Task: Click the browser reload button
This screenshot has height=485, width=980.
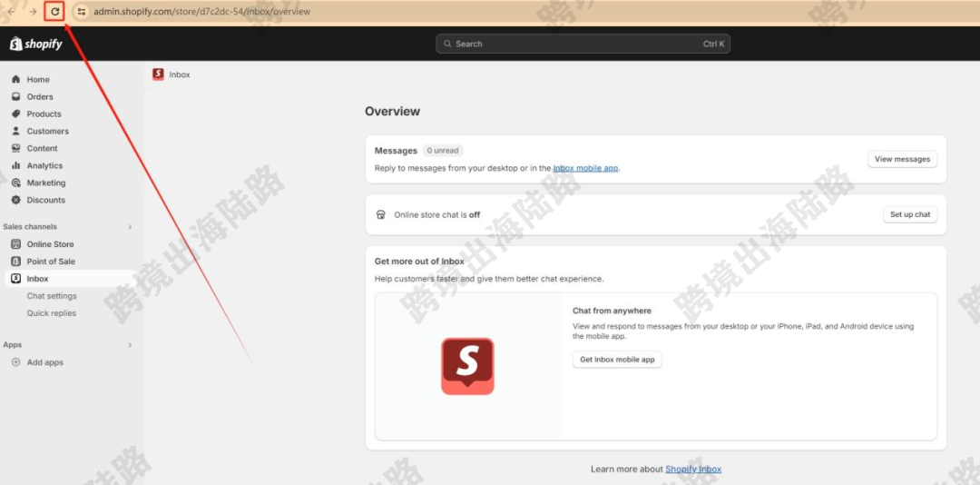Action: click(55, 11)
